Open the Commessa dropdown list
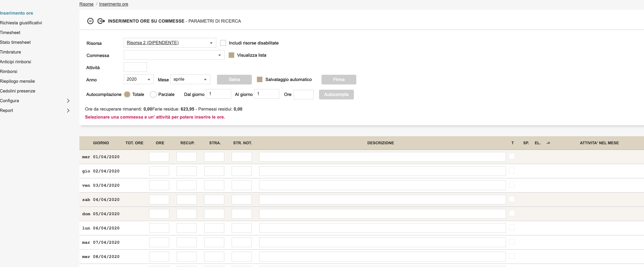 click(174, 55)
